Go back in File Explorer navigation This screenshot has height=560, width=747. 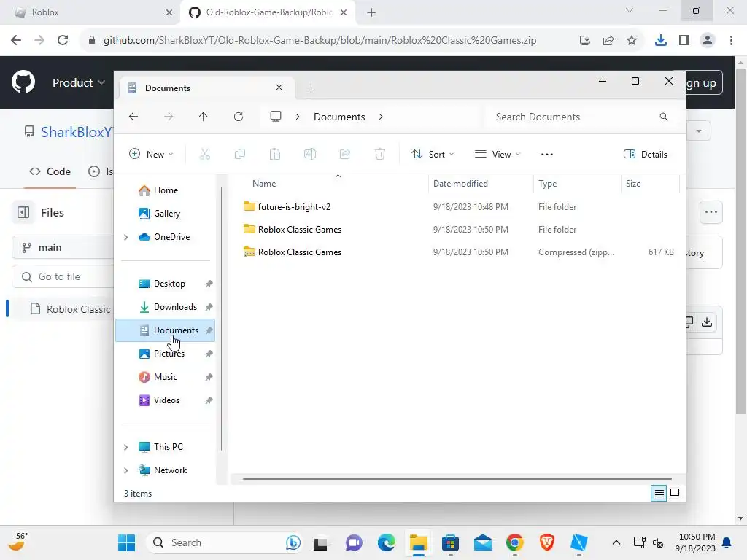pyautogui.click(x=133, y=117)
